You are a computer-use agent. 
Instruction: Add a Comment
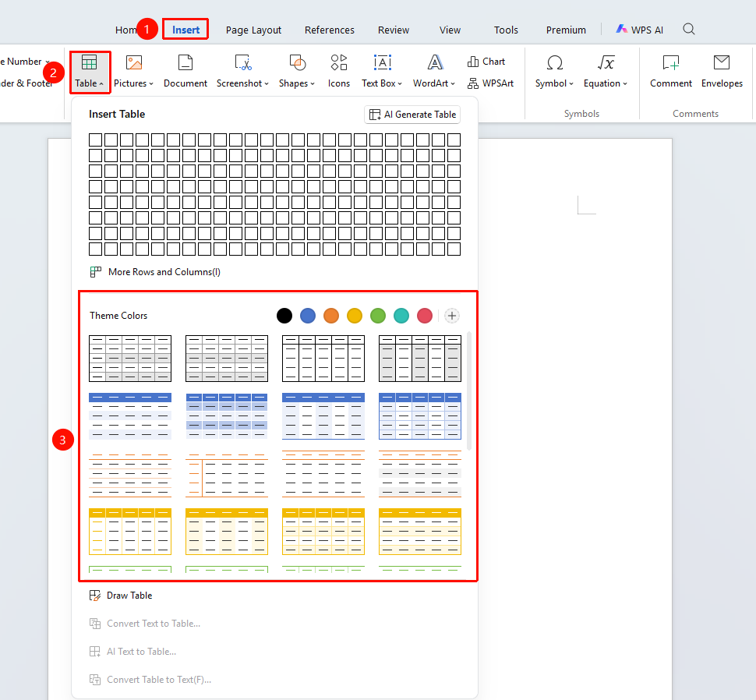(x=671, y=71)
